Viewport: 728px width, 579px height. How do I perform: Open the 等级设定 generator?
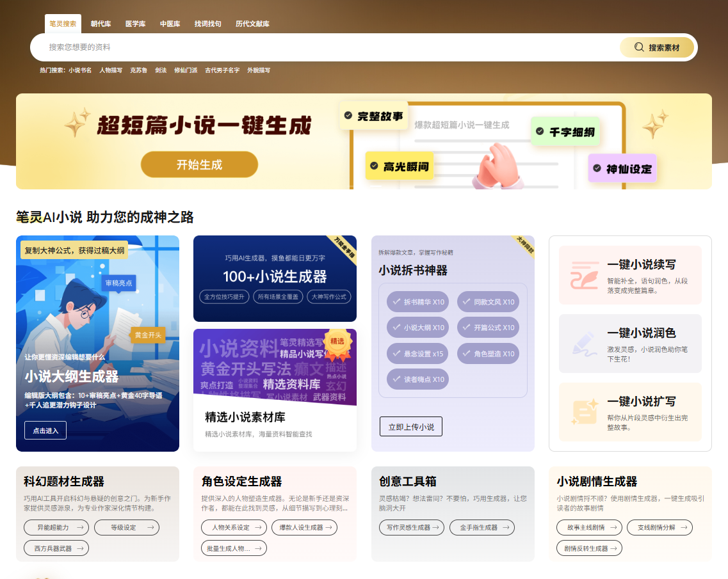point(127,528)
